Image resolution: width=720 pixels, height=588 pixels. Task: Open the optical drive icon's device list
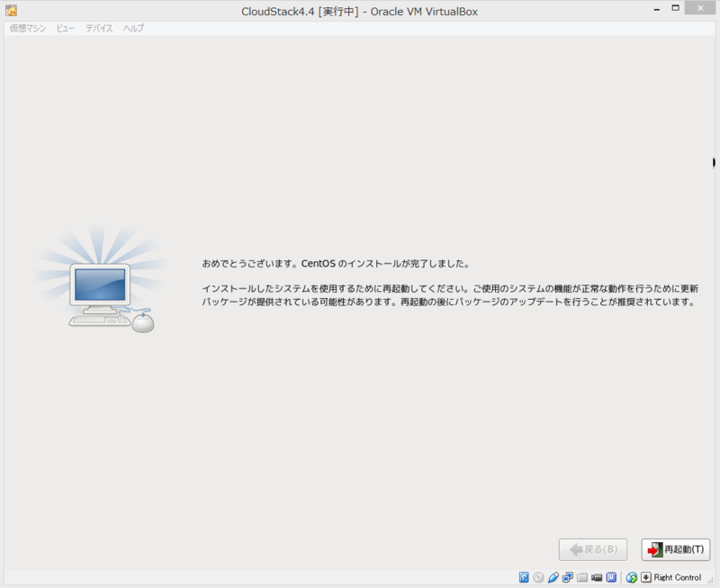point(536,577)
